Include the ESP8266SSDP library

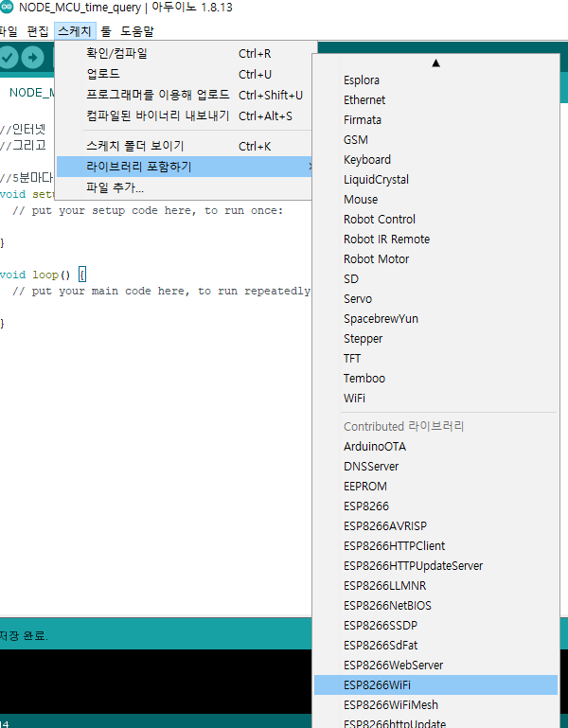(435, 626)
